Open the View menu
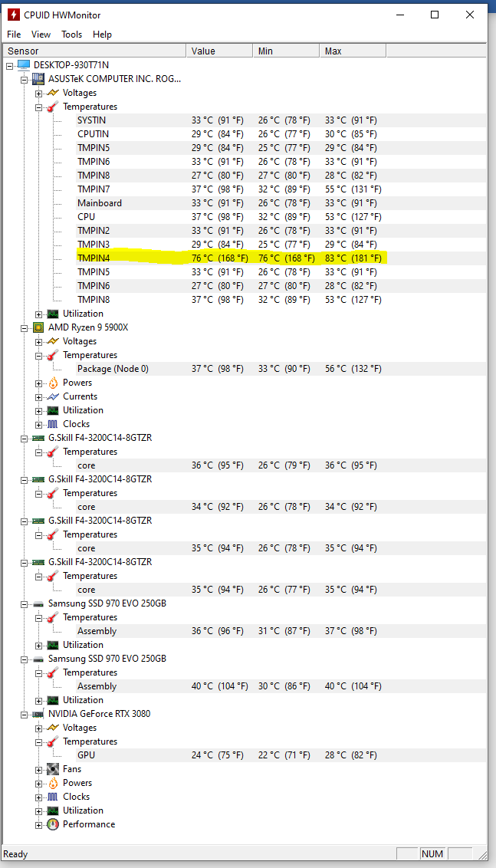 click(41, 35)
